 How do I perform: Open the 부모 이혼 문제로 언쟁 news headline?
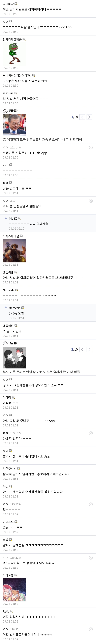coord(41,372)
